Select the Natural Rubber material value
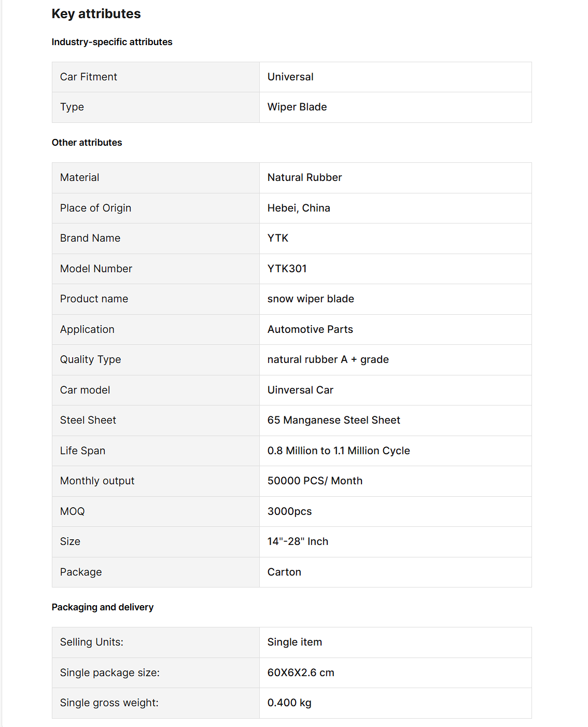Viewport: 588px width, 727px height. coord(304,177)
